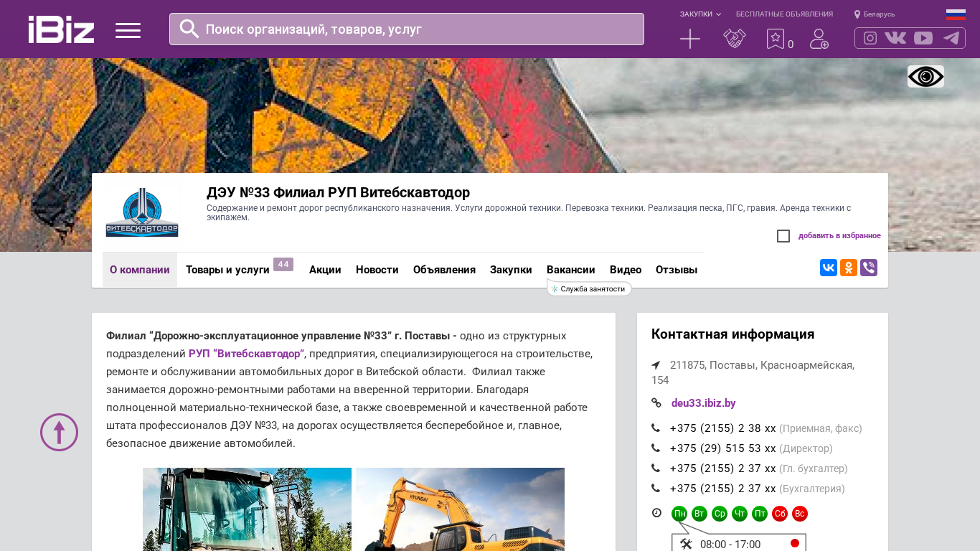Open deu33.ibiz.by website link
The height and width of the screenshot is (551, 980).
pos(704,403)
